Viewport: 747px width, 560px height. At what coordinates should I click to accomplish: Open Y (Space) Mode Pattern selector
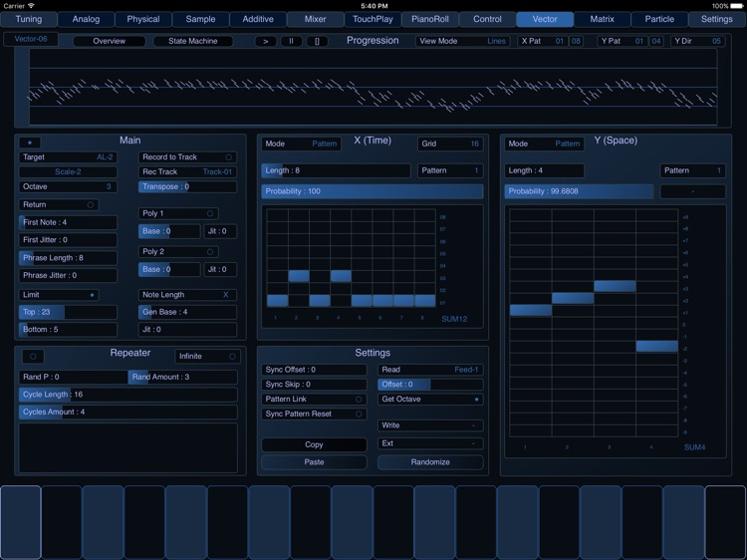tap(544, 143)
